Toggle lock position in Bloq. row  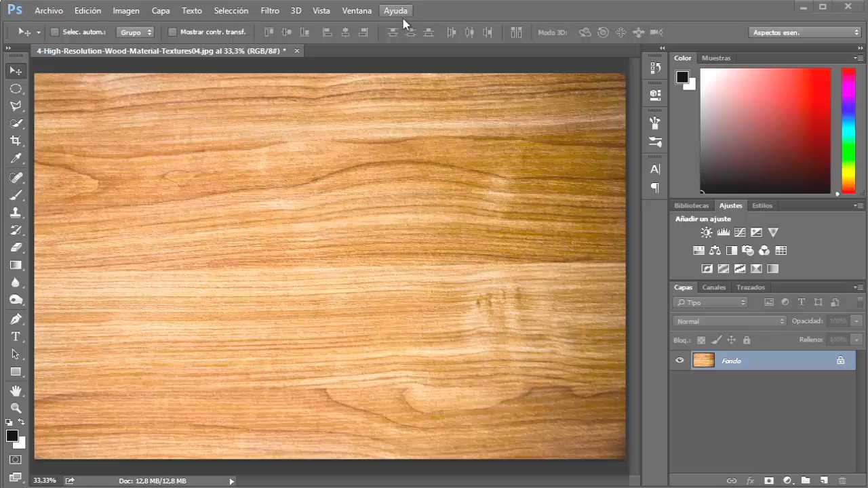pos(732,340)
